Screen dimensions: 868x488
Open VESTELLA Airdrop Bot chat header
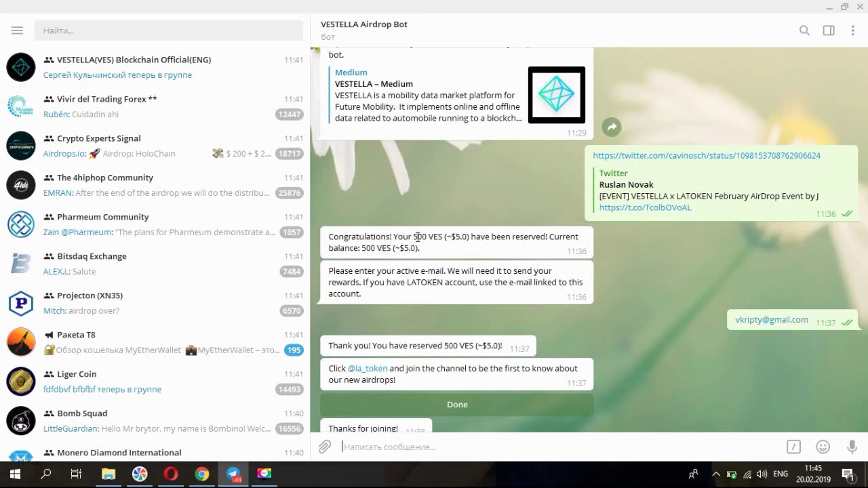pyautogui.click(x=364, y=30)
